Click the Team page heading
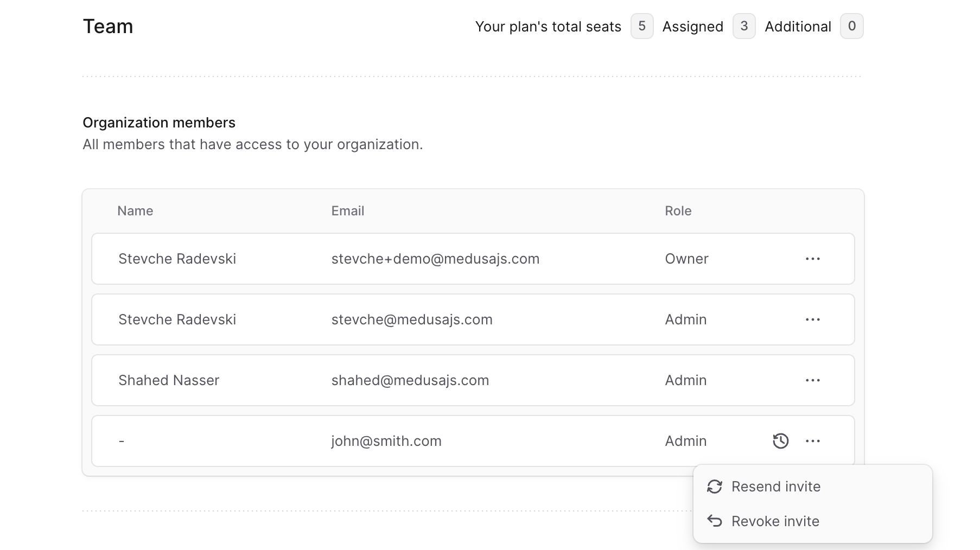The height and width of the screenshot is (550, 980). click(x=107, y=26)
